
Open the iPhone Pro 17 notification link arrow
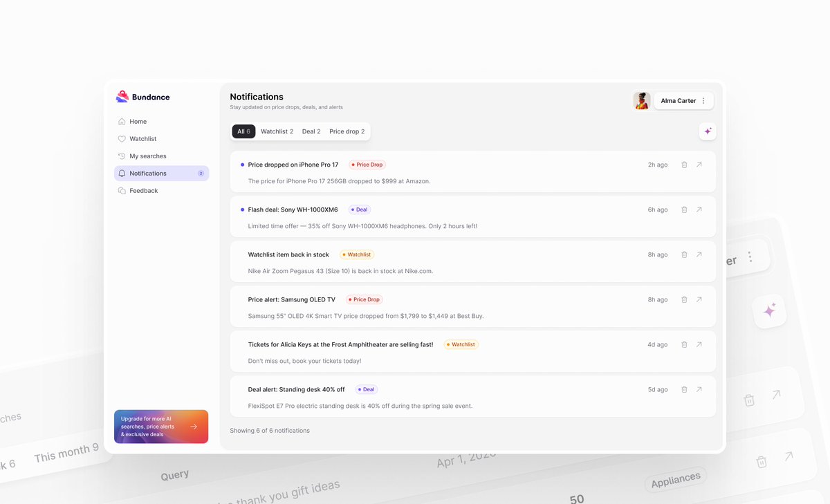pyautogui.click(x=699, y=165)
